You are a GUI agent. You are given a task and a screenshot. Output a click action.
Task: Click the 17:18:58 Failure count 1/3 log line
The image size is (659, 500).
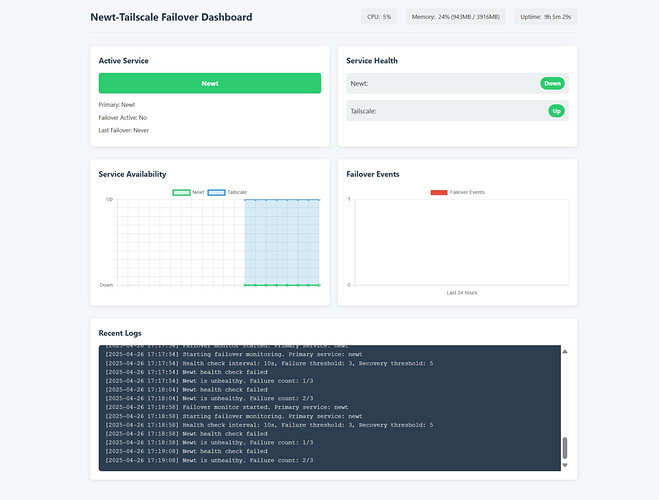(209, 442)
